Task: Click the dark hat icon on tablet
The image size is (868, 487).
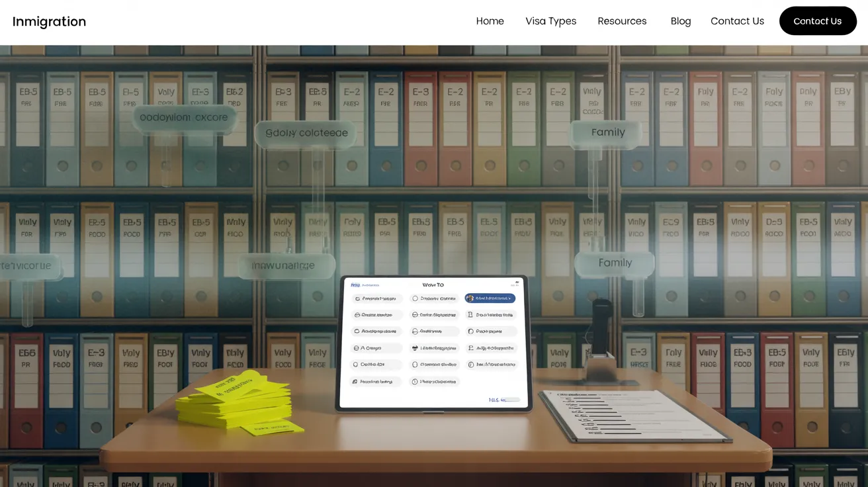Action: [x=415, y=348]
